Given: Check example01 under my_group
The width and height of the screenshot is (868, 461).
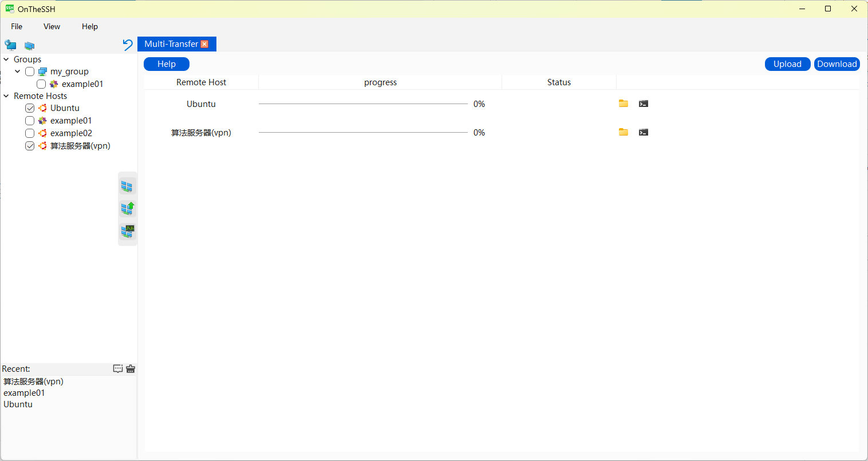Looking at the screenshot, I should coord(41,84).
